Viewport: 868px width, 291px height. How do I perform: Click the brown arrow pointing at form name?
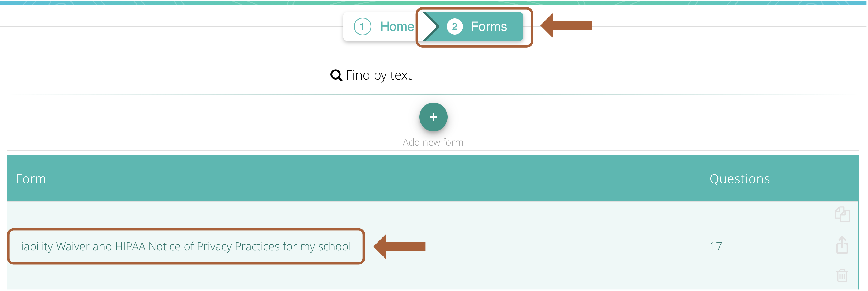[x=400, y=247]
